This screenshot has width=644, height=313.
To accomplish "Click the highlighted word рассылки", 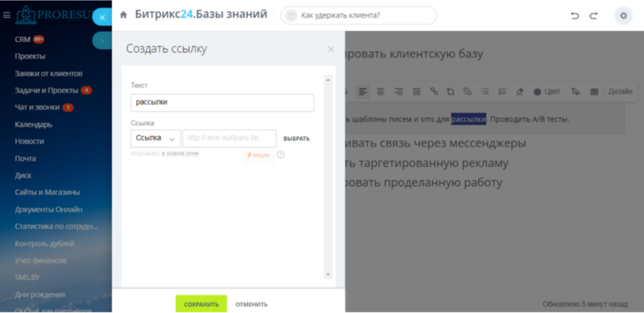I will (469, 119).
